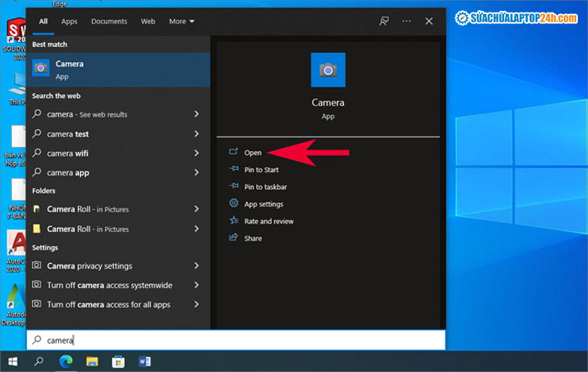The image size is (588, 372).
Task: Launch Microsoft Store from the taskbar
Action: click(x=119, y=362)
